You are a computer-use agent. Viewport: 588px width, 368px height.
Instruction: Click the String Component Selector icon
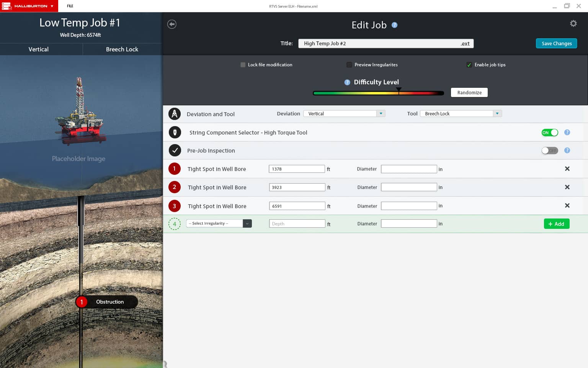pos(175,132)
